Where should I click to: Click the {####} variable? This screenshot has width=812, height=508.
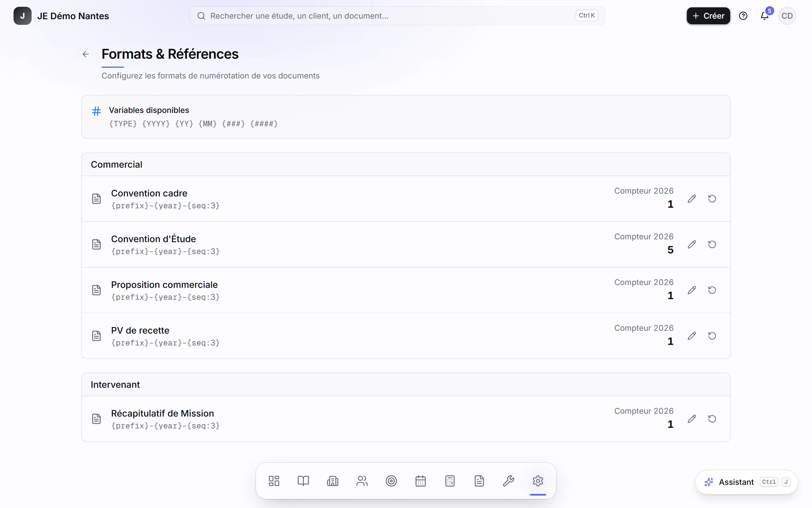pos(264,124)
